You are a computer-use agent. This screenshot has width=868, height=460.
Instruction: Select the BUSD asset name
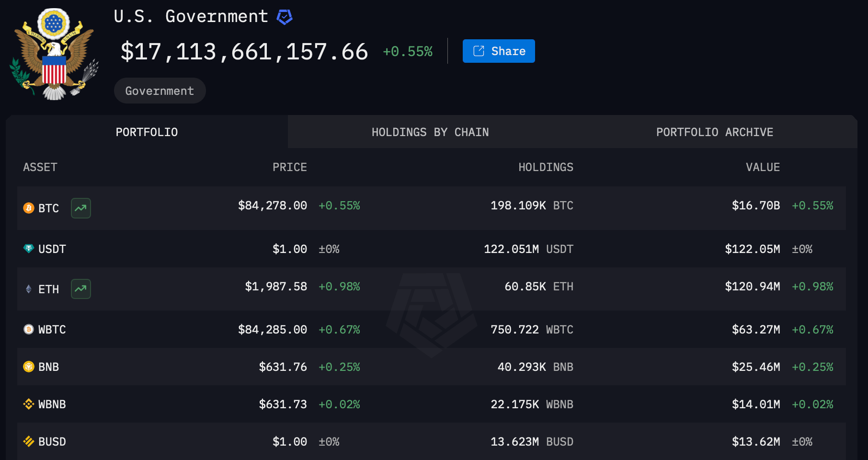[x=52, y=442]
